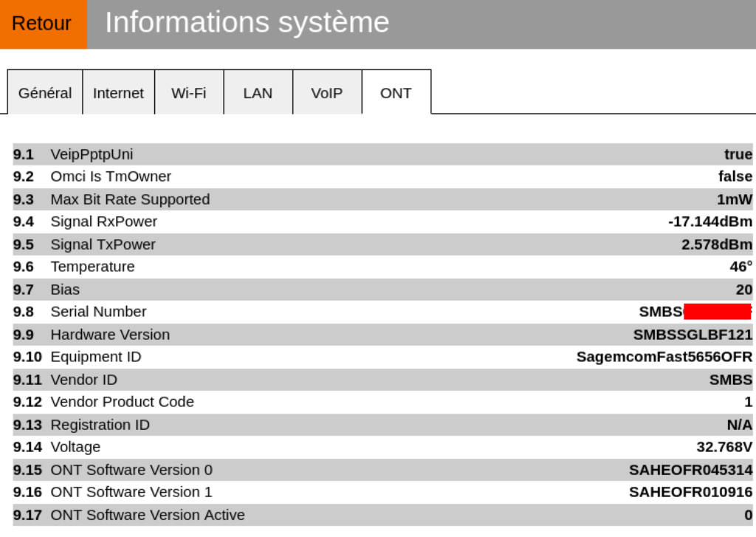The image size is (756, 537).
Task: Select the ONT tab
Action: pos(396,92)
